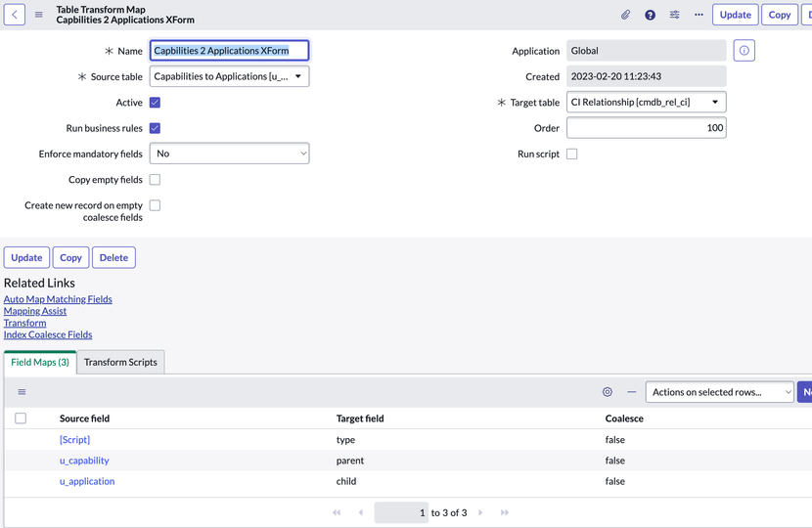Open Mapping Assist link

point(35,311)
